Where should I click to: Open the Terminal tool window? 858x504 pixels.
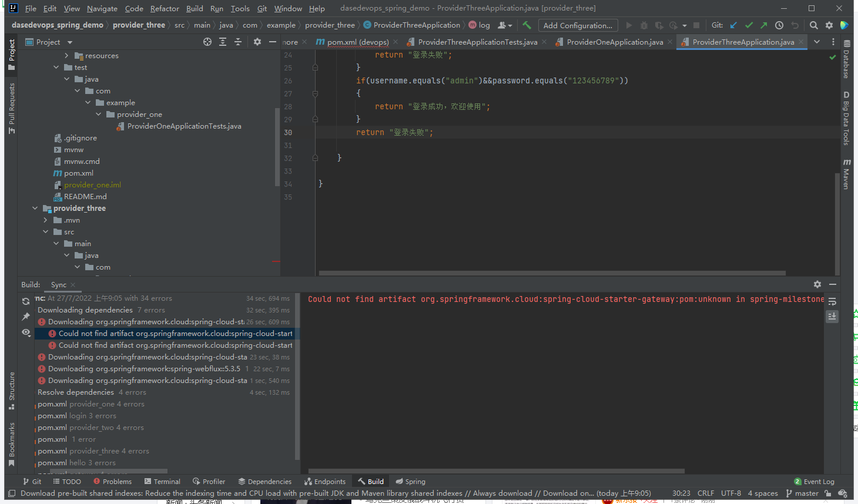(x=162, y=482)
